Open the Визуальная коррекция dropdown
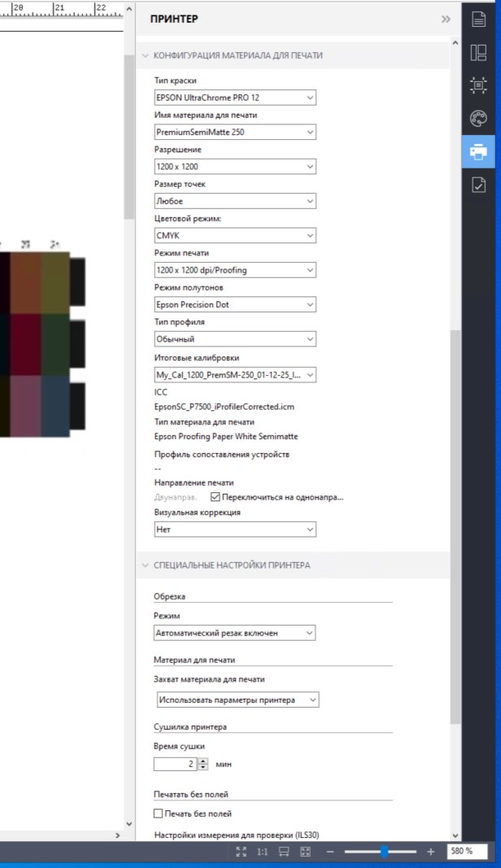This screenshot has height=868, width=501. coord(235,530)
